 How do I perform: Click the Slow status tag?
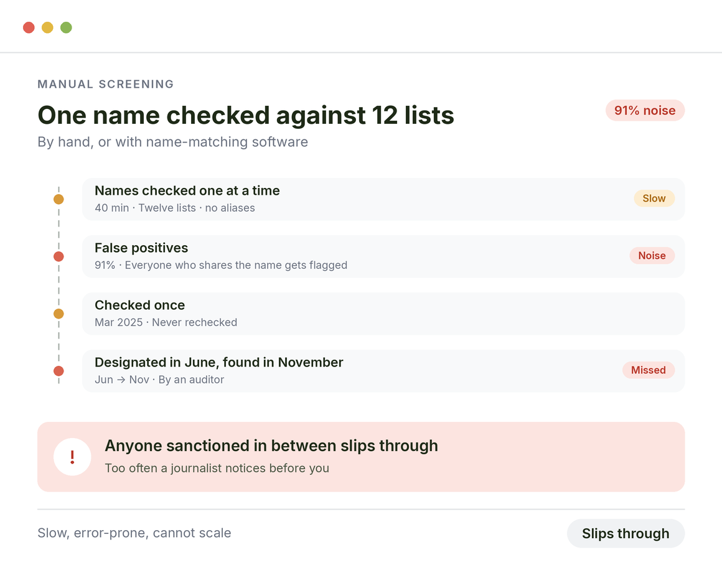pos(654,198)
